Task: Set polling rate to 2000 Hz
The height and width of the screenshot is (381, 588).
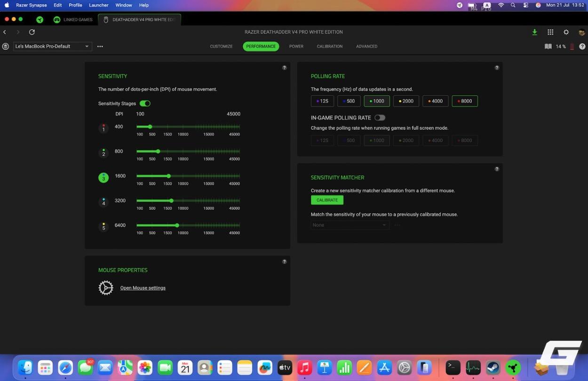Action: (406, 101)
